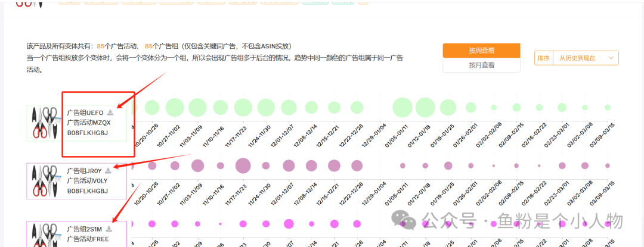
Task: Click ASIN B08FLKHG8J under ad group UEFO
Action: coord(88,133)
